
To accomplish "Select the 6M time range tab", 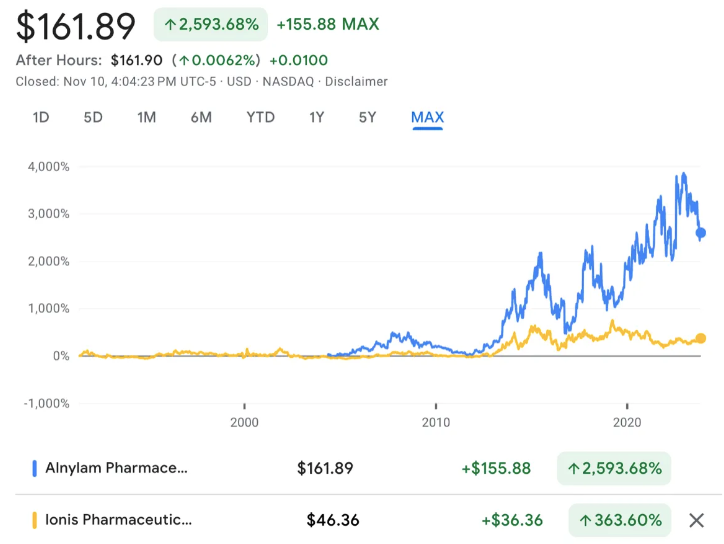I will tap(201, 117).
